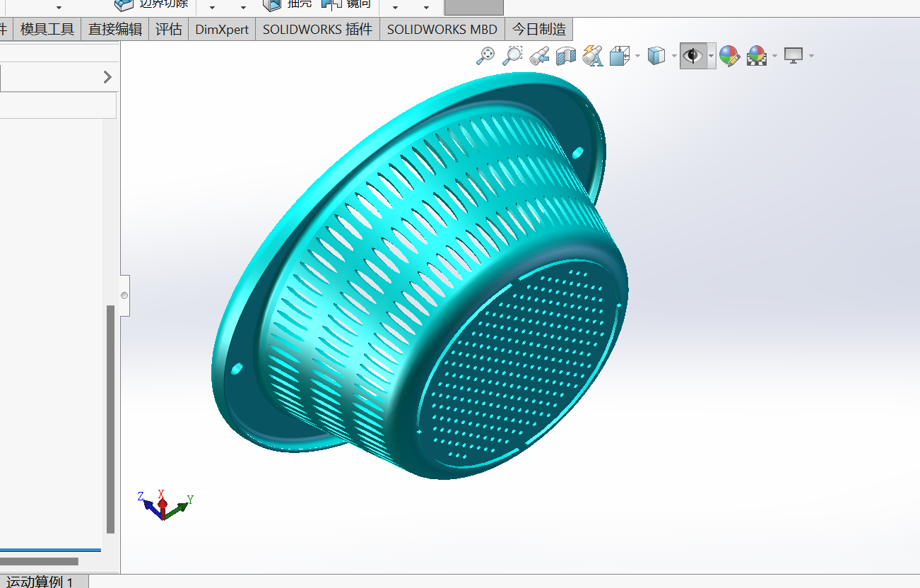Toggle the Hide/Show Items eye button
Screen dimensions: 920x588
(693, 56)
